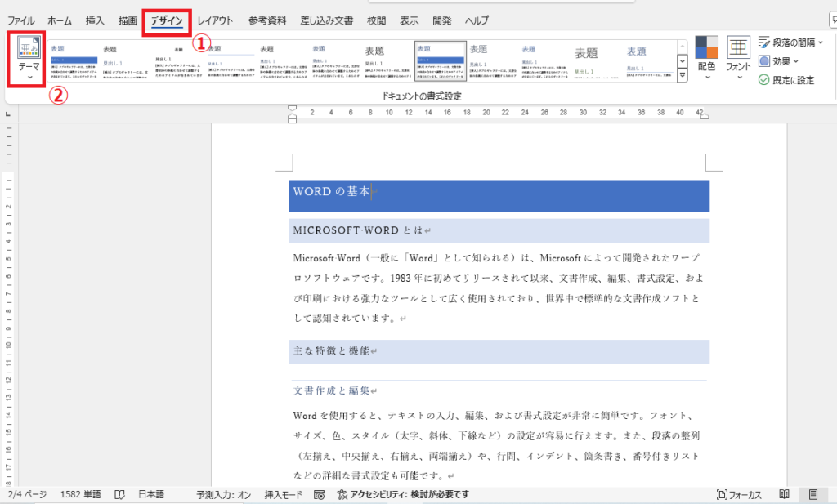Choose the style set with centered 表題
The height and width of the screenshot is (504, 837).
pos(178,61)
